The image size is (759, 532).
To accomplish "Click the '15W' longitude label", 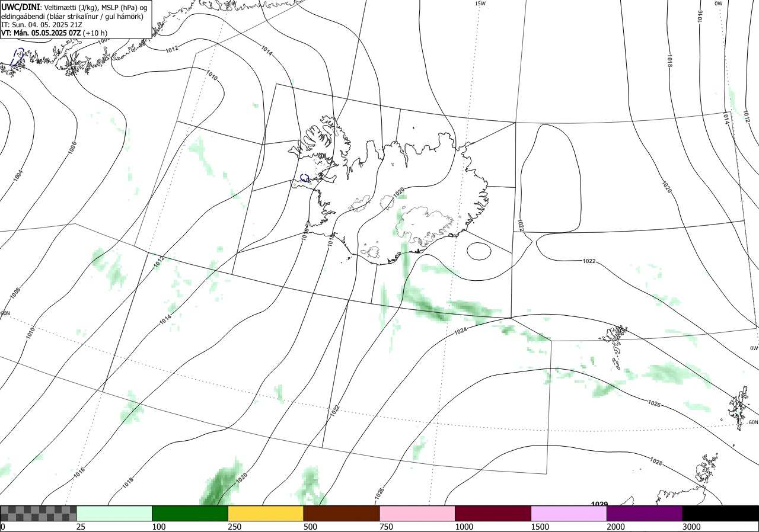I will click(x=480, y=4).
